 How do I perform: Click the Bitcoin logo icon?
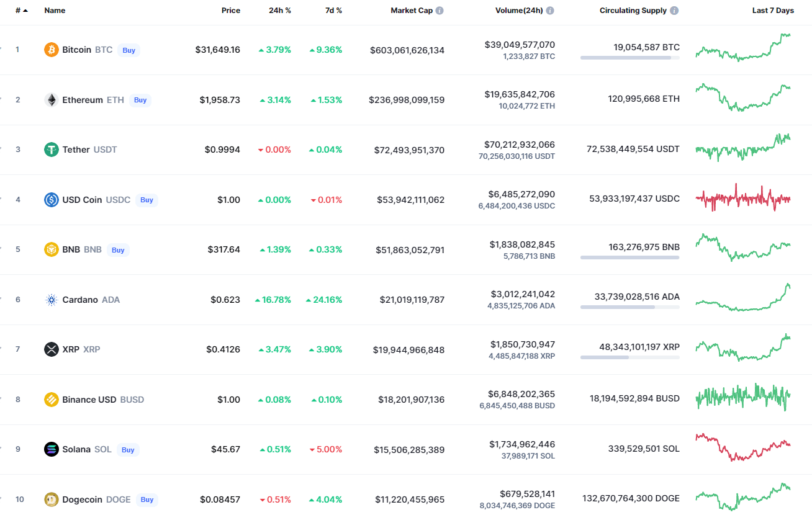coord(52,50)
